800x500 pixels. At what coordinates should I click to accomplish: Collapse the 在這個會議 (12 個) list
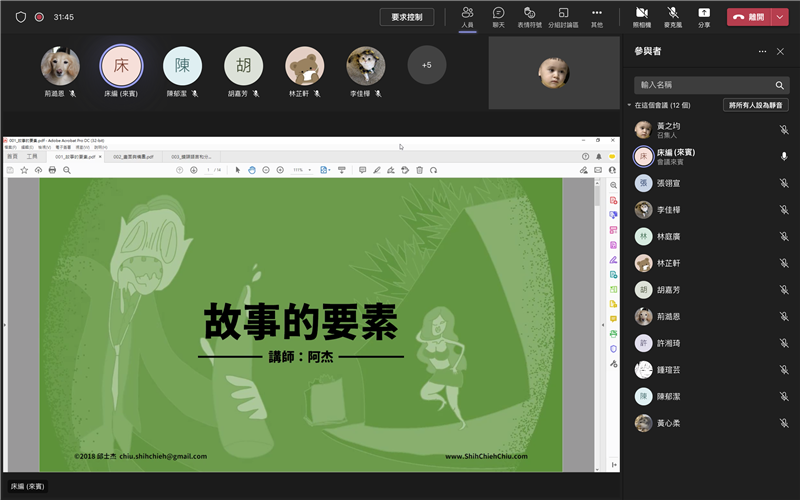(x=630, y=105)
